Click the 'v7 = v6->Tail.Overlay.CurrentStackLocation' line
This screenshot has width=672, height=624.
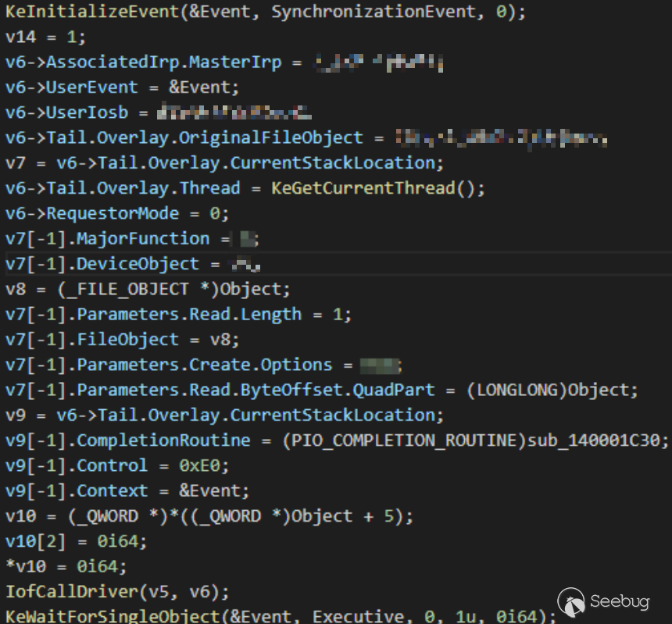(x=224, y=163)
